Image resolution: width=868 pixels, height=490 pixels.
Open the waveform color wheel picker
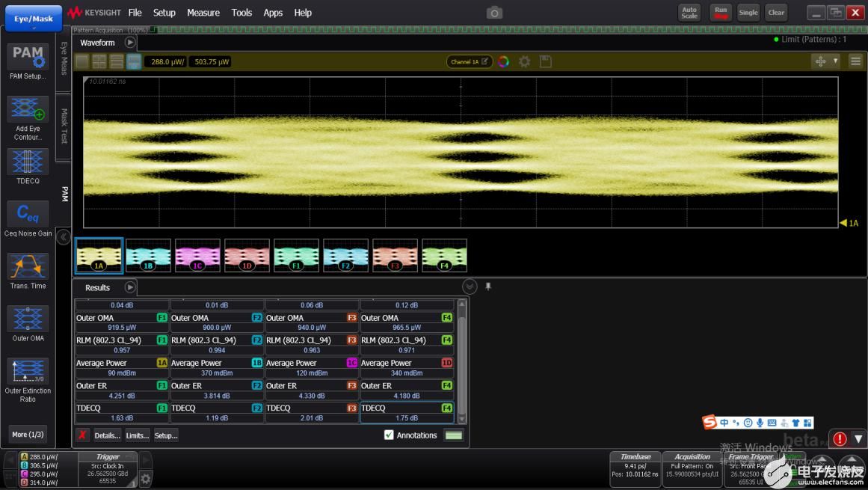click(x=503, y=61)
